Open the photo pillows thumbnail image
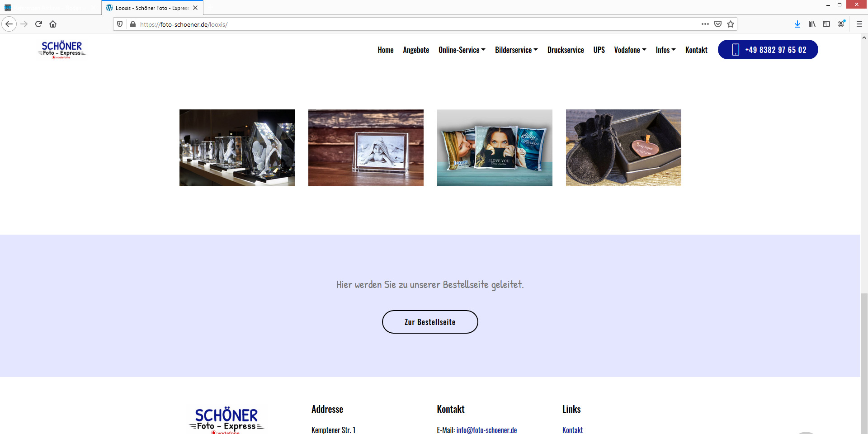Viewport: 868px width, 434px height. 495,148
